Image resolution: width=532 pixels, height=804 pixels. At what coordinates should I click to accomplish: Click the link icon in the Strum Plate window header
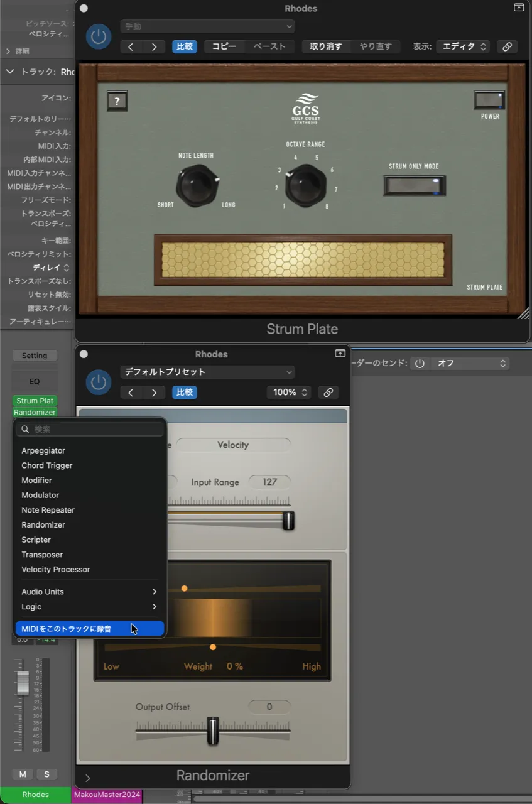pyautogui.click(x=507, y=46)
